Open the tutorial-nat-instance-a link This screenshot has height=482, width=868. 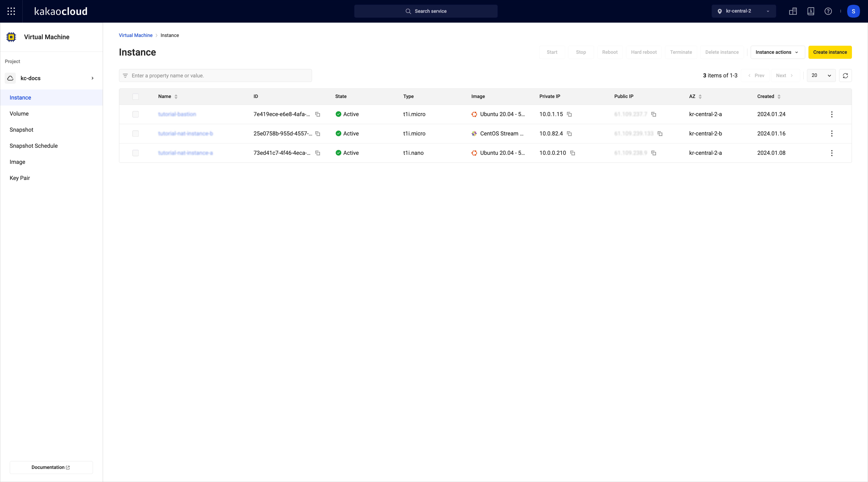(x=185, y=153)
